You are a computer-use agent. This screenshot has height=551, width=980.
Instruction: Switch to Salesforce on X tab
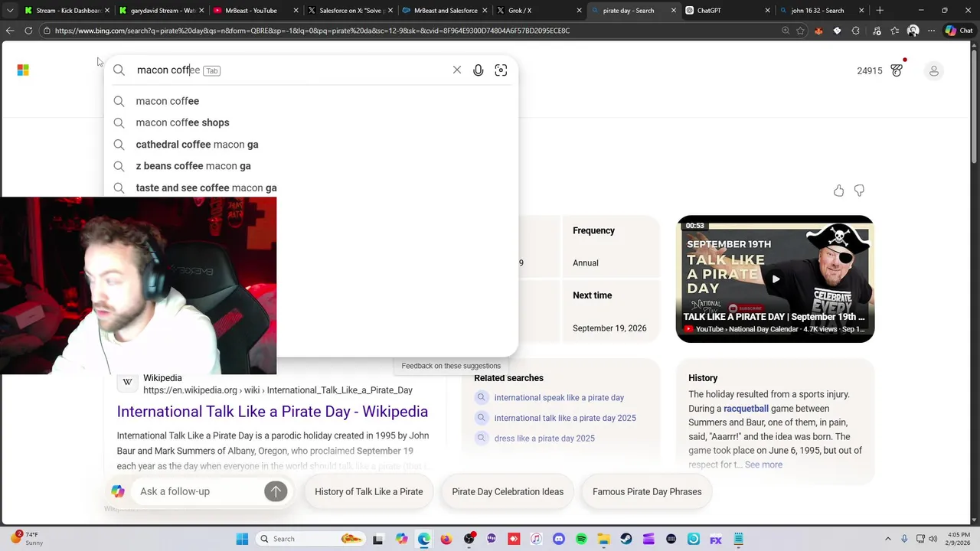click(348, 11)
